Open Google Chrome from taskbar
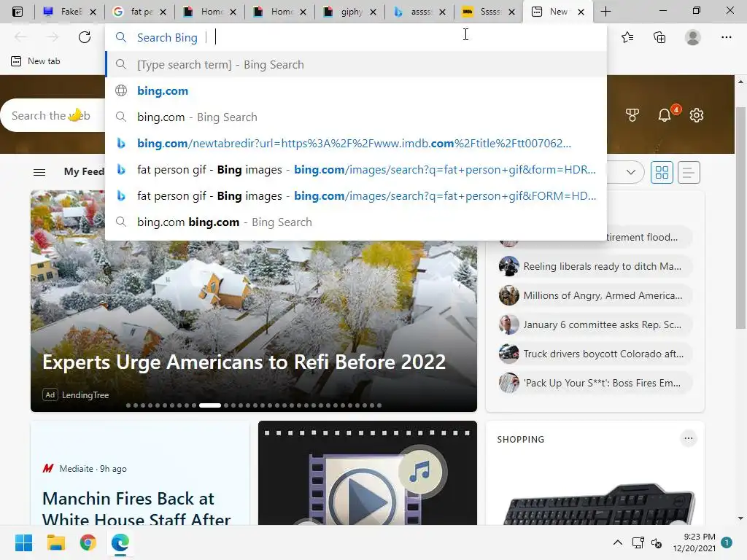The height and width of the screenshot is (560, 747). pos(88,542)
